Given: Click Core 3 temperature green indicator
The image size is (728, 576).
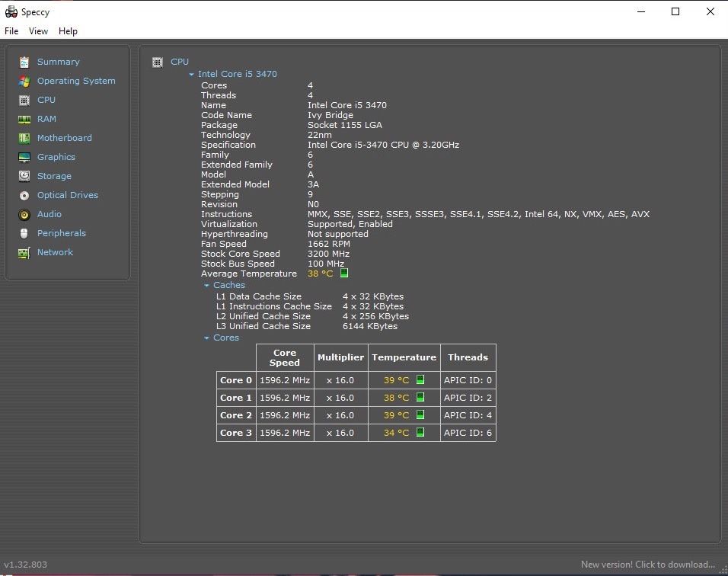Looking at the screenshot, I should click(x=420, y=433).
